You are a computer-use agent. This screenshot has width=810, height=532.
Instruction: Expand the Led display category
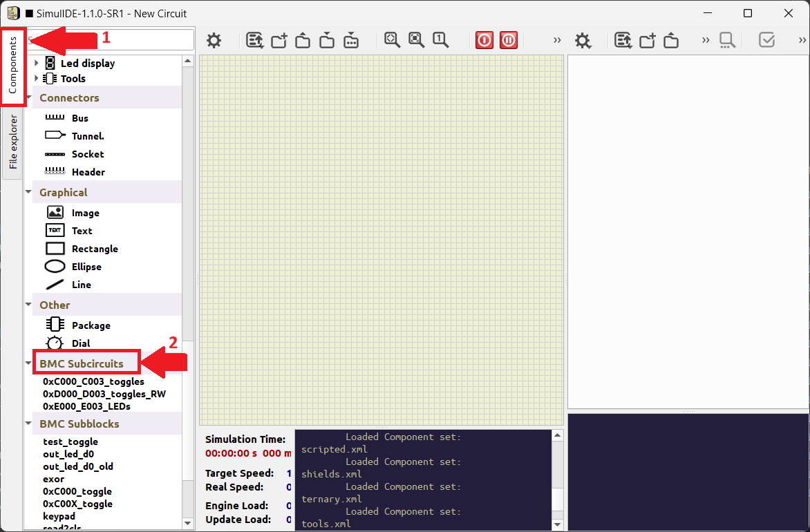point(37,63)
